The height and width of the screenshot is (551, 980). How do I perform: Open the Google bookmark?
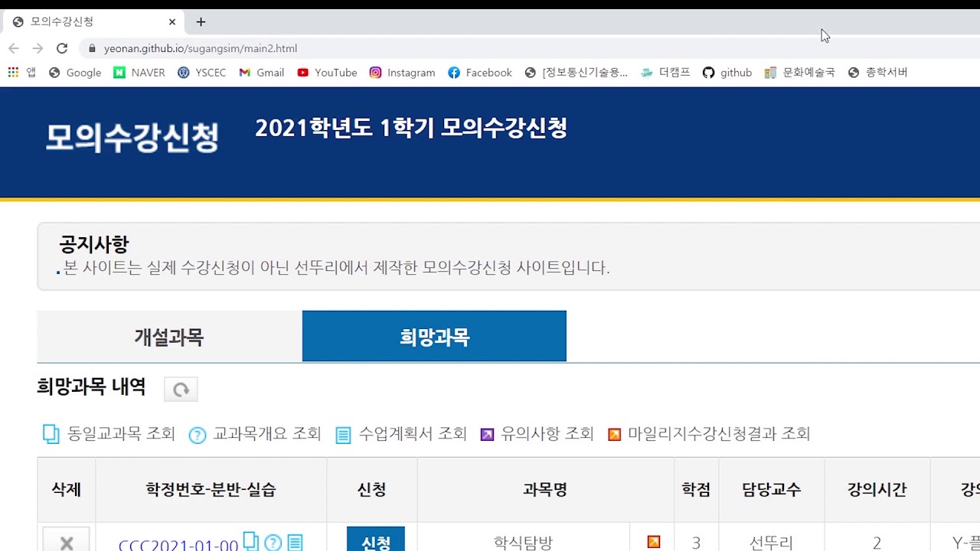click(75, 73)
